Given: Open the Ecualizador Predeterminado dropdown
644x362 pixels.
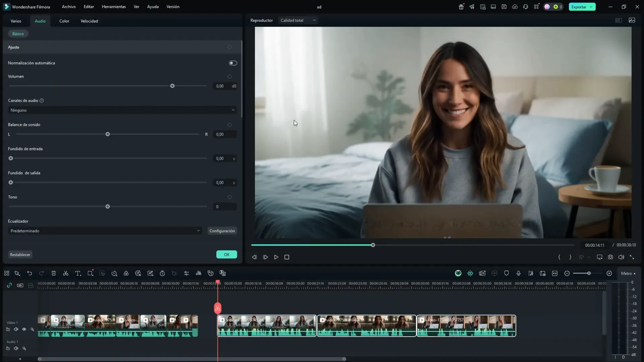Looking at the screenshot, I should 105,230.
